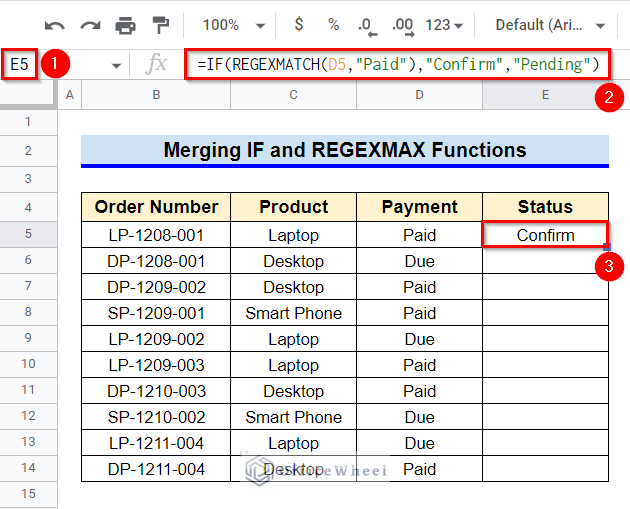630x509 pixels.
Task: Select row 2 header
Action: pyautogui.click(x=28, y=151)
